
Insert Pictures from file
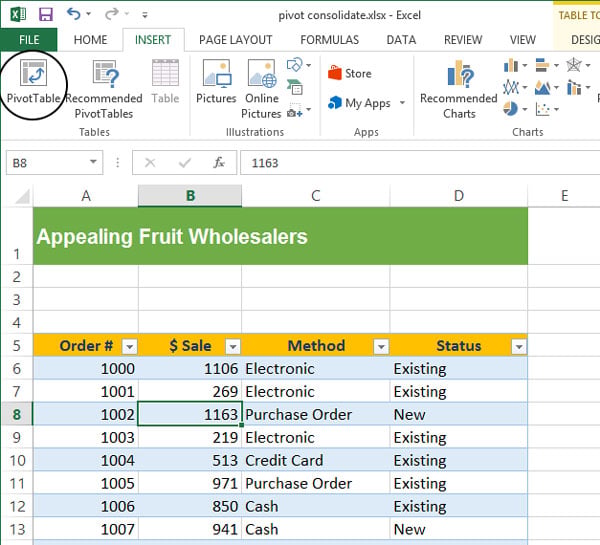point(216,82)
